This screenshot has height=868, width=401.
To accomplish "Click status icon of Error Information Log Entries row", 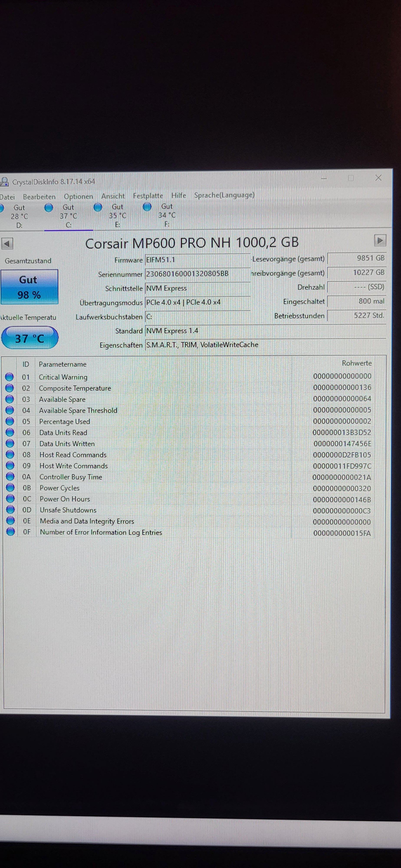I will coord(11,531).
